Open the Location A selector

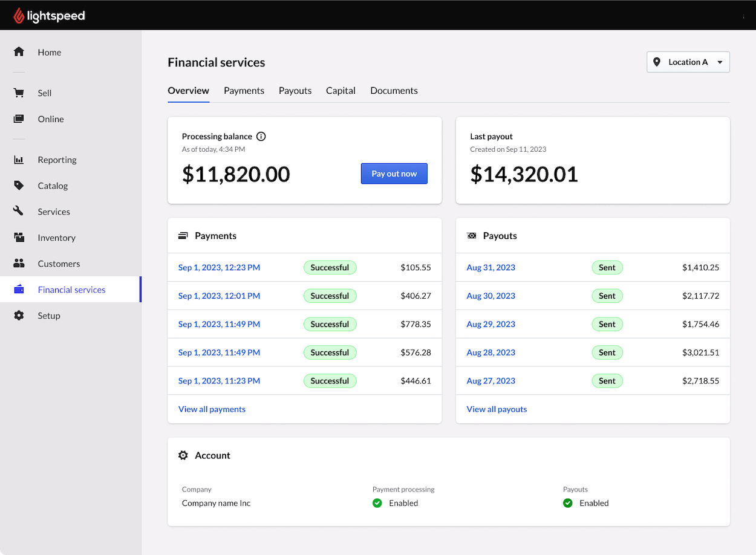688,62
